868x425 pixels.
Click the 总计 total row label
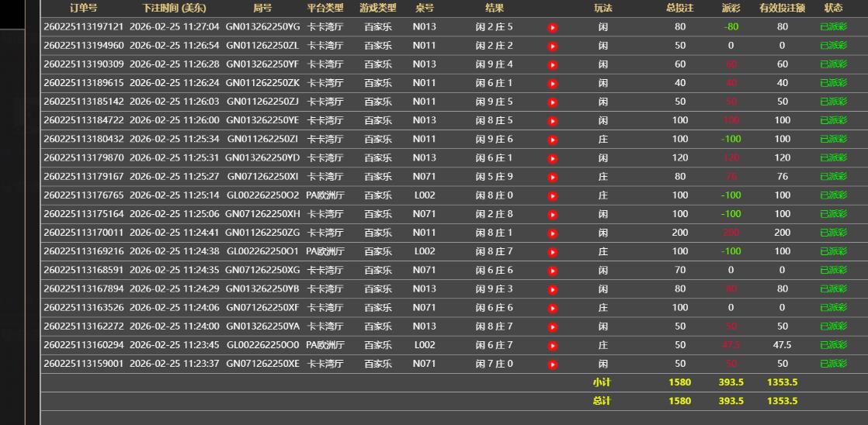pyautogui.click(x=602, y=401)
